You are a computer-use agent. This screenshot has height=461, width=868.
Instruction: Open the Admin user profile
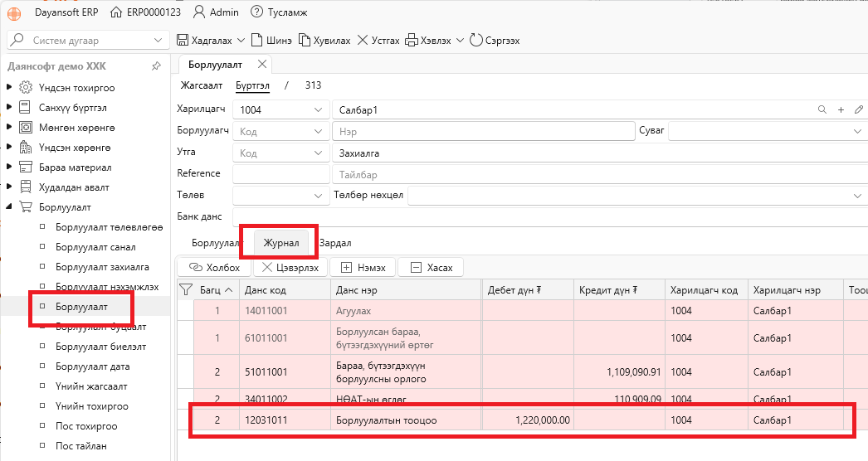pos(216,12)
